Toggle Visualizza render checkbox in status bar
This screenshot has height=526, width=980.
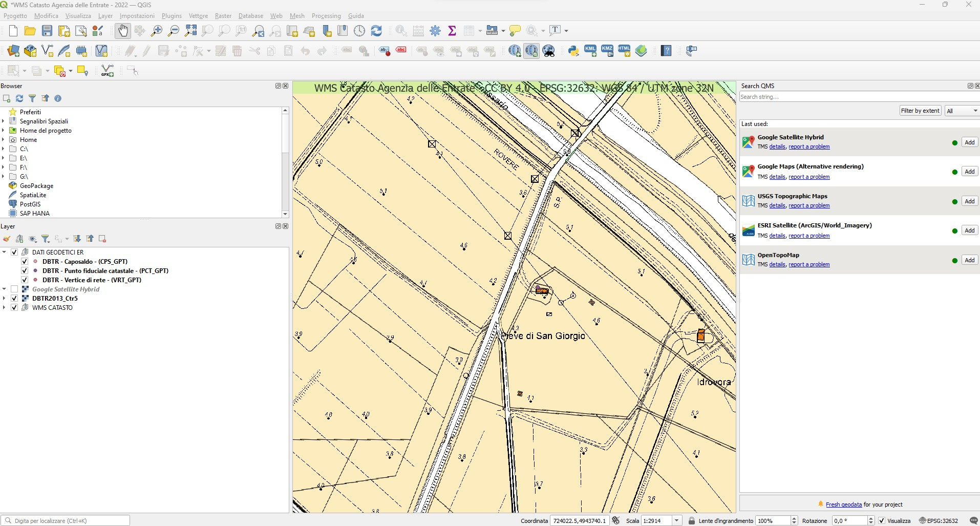tap(882, 520)
